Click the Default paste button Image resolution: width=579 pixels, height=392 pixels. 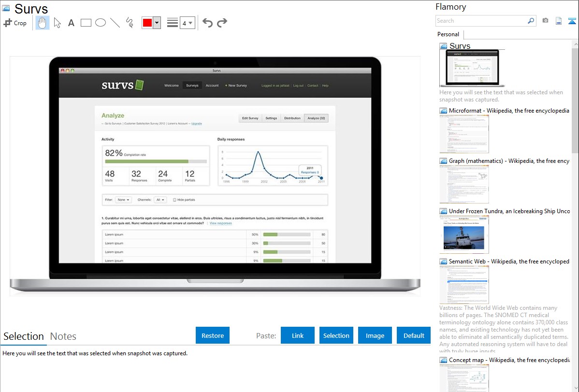tap(414, 335)
